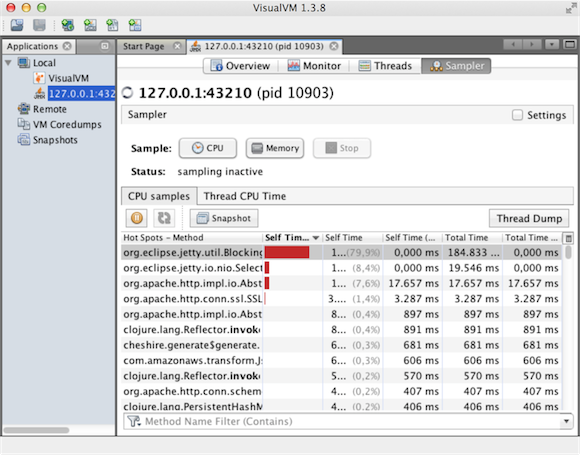Click the 184.833 total time cell
Screen dimensions: 580x455
pyautogui.click(x=473, y=252)
